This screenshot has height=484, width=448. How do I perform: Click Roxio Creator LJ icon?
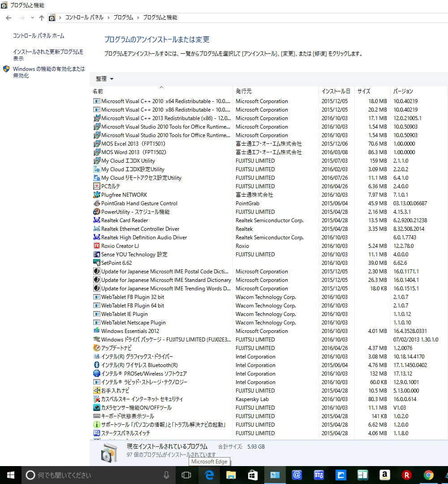click(97, 246)
